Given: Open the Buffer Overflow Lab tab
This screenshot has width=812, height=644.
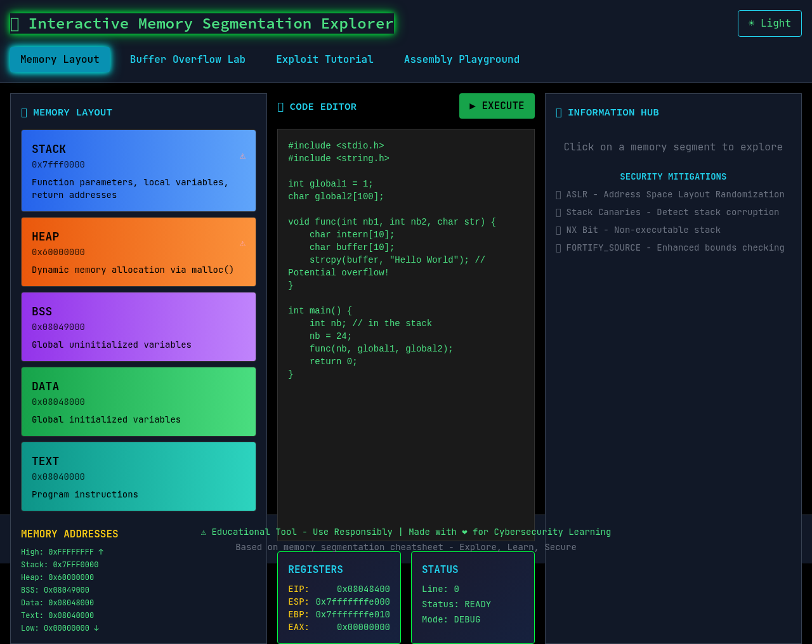Looking at the screenshot, I should click(187, 59).
